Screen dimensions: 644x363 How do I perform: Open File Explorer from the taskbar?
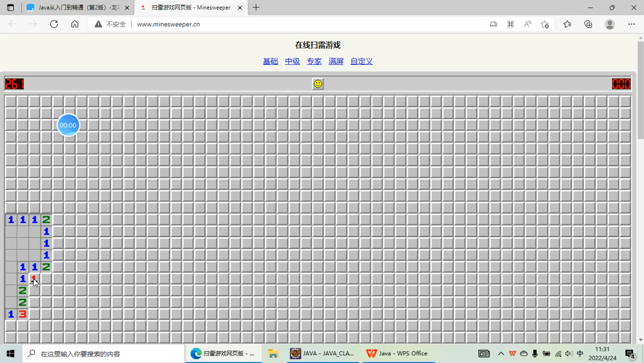273,354
